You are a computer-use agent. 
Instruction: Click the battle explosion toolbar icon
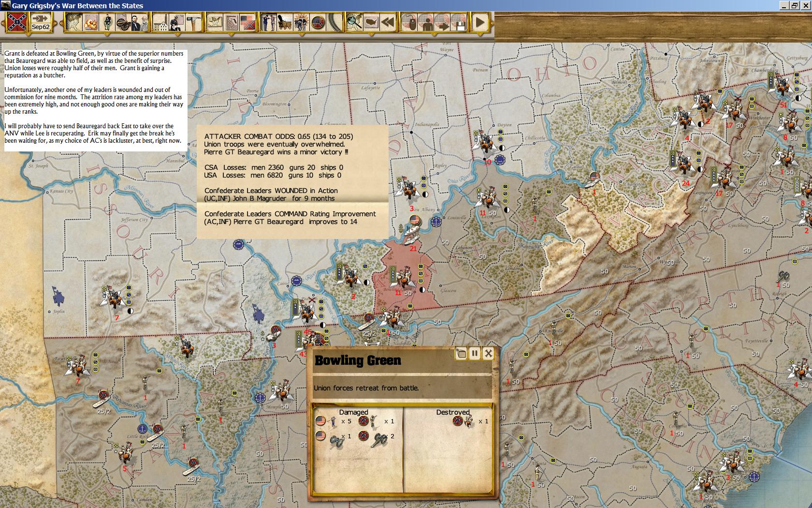tap(90, 22)
